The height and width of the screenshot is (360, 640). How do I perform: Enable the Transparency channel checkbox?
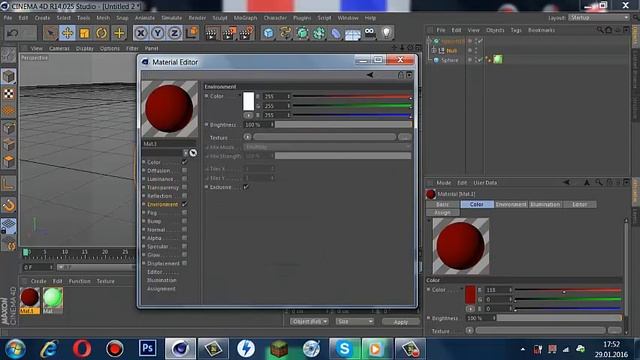[x=184, y=187]
